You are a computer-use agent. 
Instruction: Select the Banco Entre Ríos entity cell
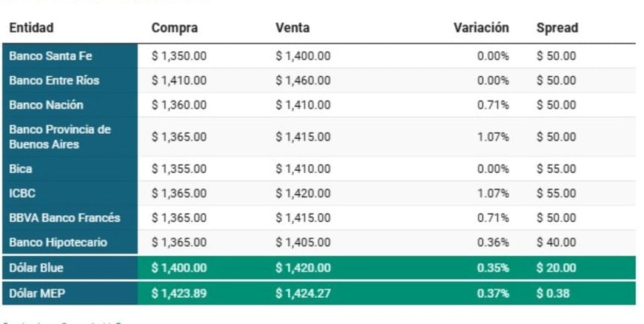(x=53, y=80)
